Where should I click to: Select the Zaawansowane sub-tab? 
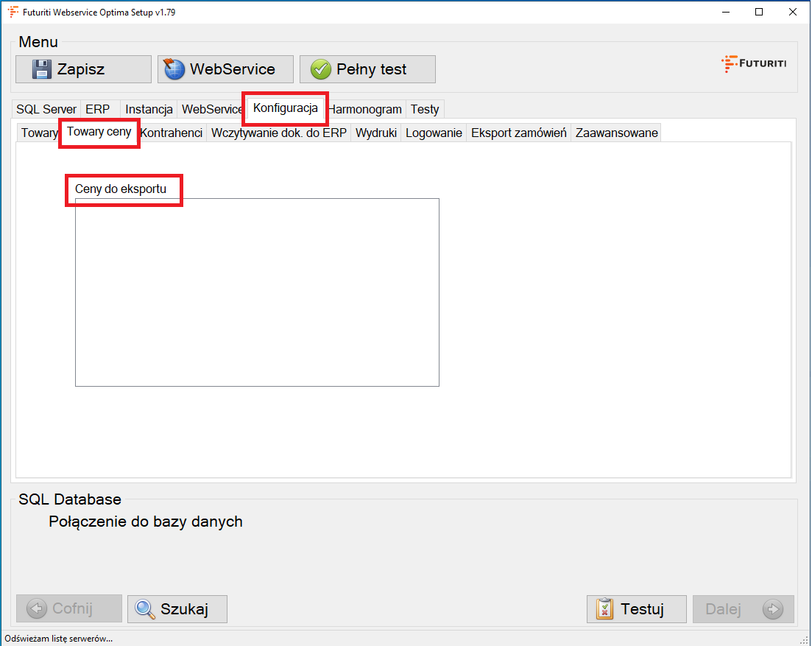[x=616, y=133]
